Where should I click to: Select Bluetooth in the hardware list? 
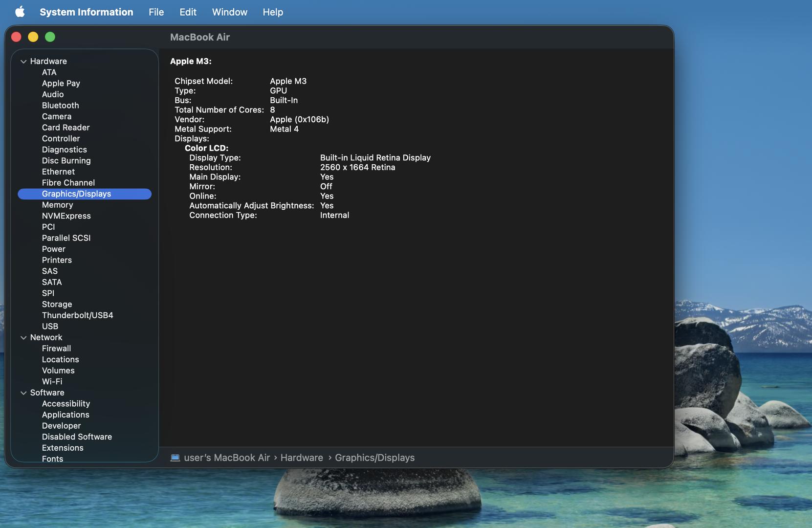60,106
